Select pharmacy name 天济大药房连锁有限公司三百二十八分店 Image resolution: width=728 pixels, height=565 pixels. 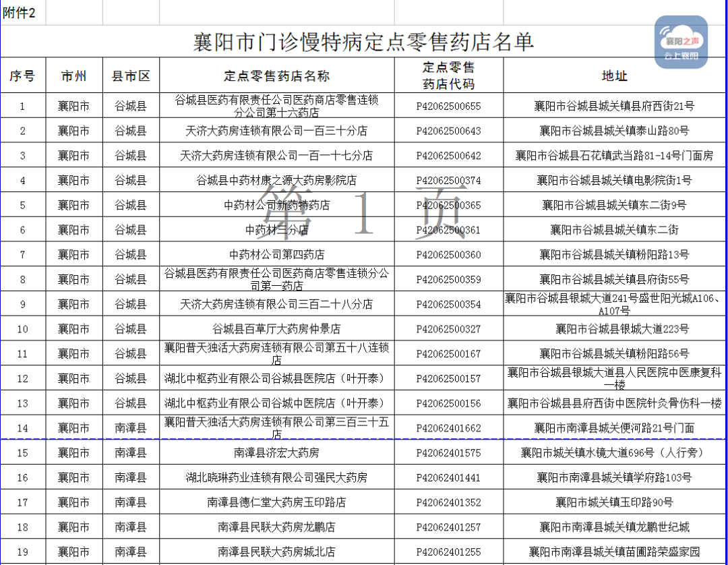[277, 304]
